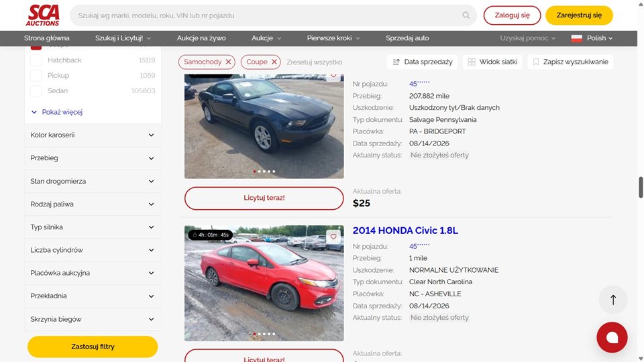Expand the Przebieg filter
This screenshot has height=362, width=644.
(x=93, y=158)
